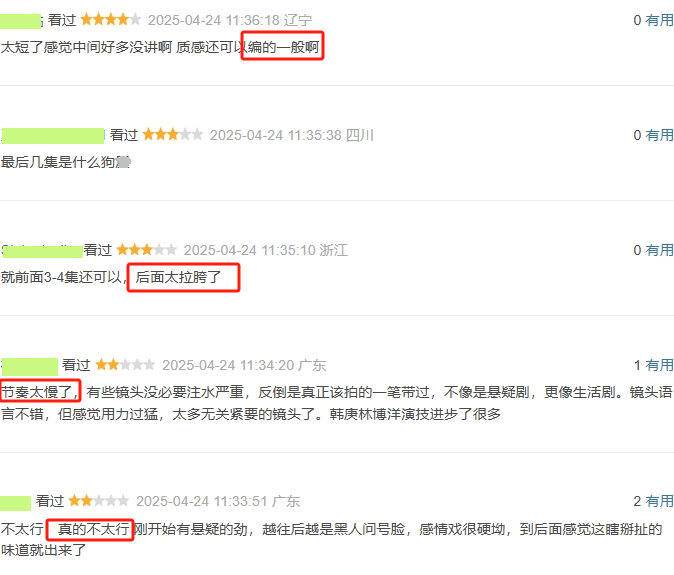Click the four-star rating of 辽宁 review

[x=110, y=19]
